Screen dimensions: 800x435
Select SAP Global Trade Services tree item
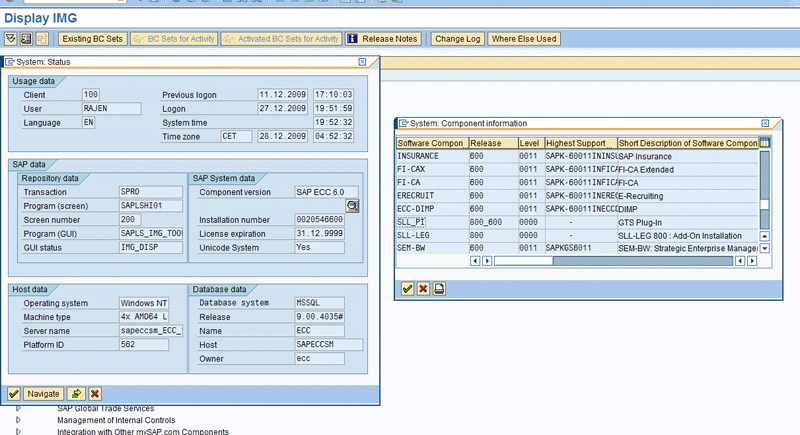pyautogui.click(x=105, y=408)
